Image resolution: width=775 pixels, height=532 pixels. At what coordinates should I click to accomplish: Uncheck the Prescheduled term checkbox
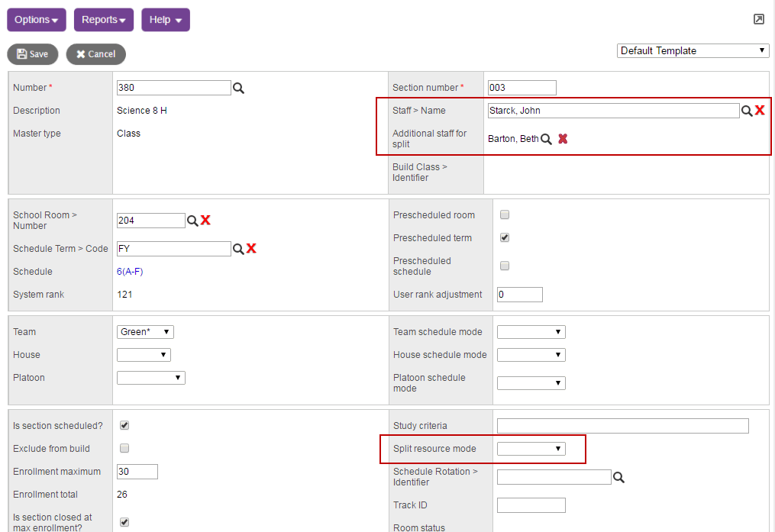(505, 238)
